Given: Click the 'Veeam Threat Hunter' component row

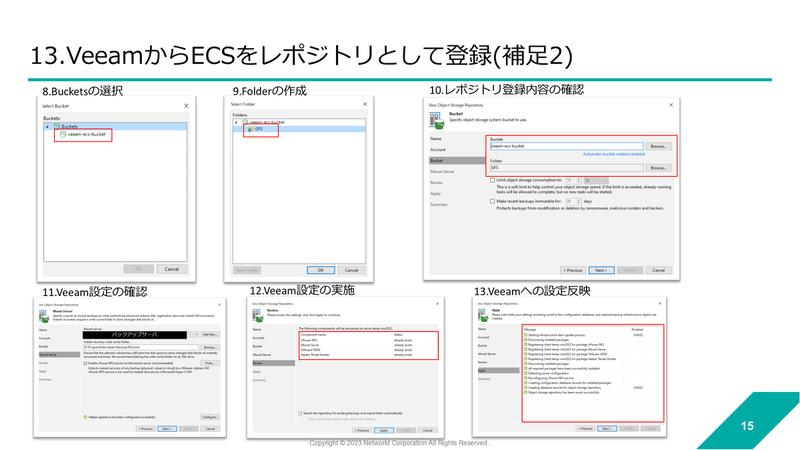Looking at the screenshot, I should pos(368,355).
